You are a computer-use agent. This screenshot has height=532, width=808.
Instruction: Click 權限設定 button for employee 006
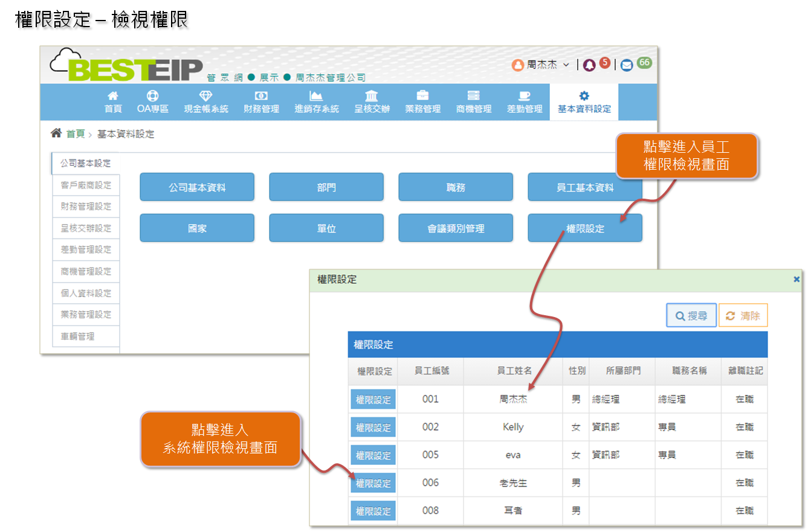click(373, 483)
